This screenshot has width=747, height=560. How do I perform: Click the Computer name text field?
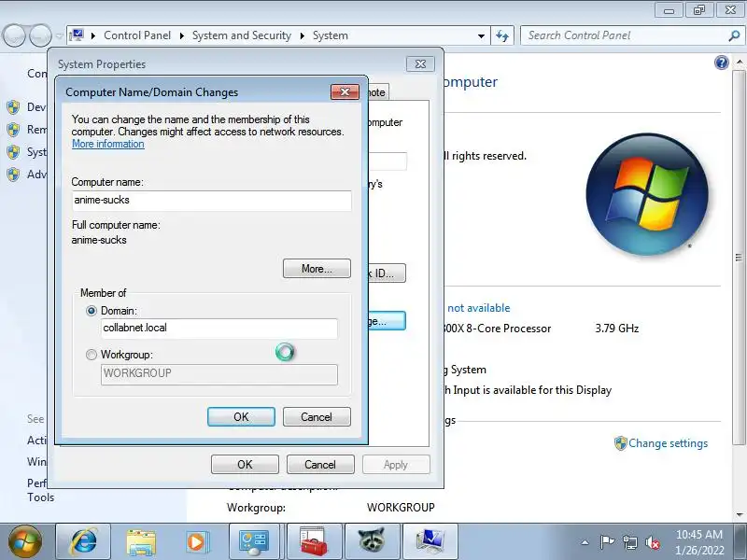point(212,201)
